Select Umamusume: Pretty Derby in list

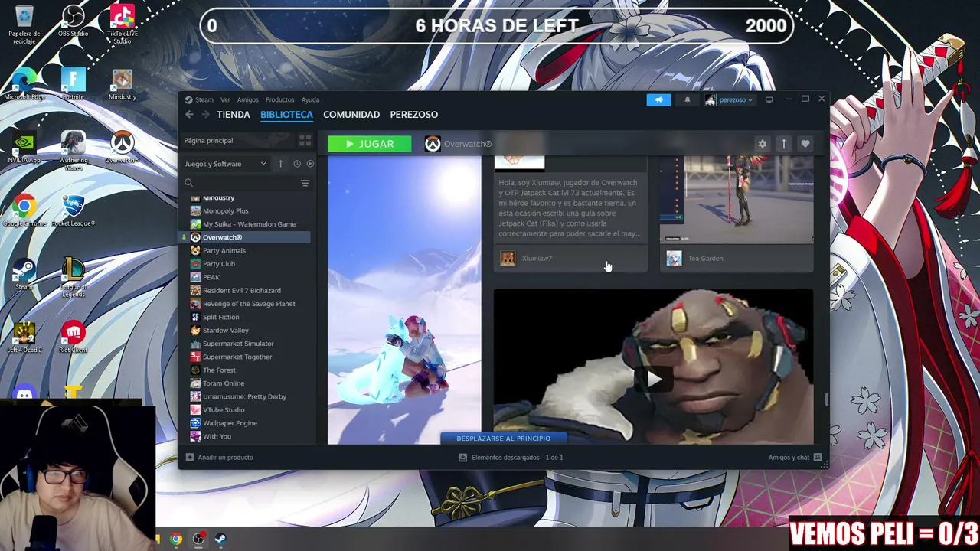pos(244,396)
